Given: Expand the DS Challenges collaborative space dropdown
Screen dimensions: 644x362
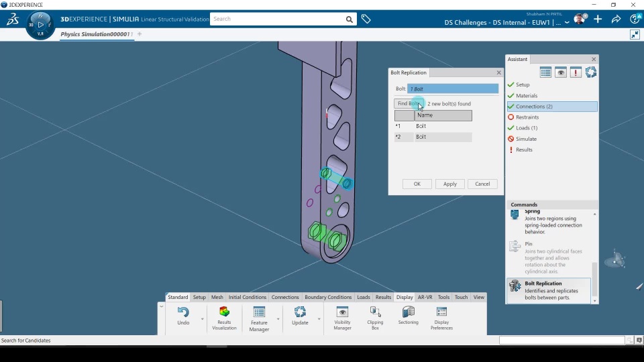Looking at the screenshot, I should coord(567,23).
